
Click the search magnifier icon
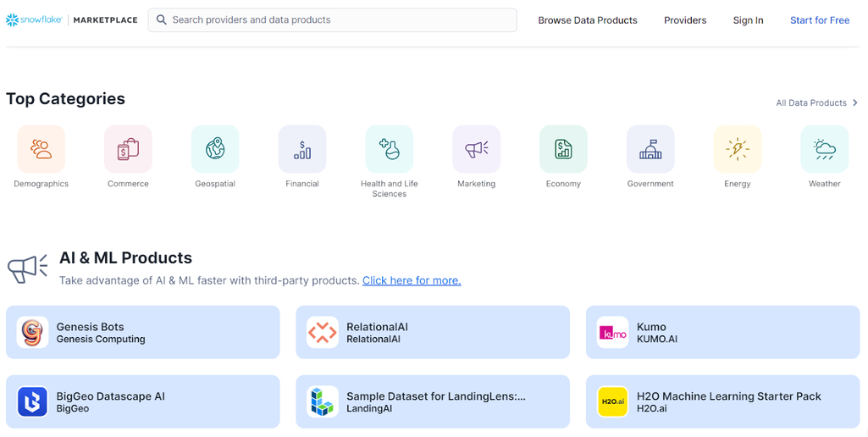[161, 20]
